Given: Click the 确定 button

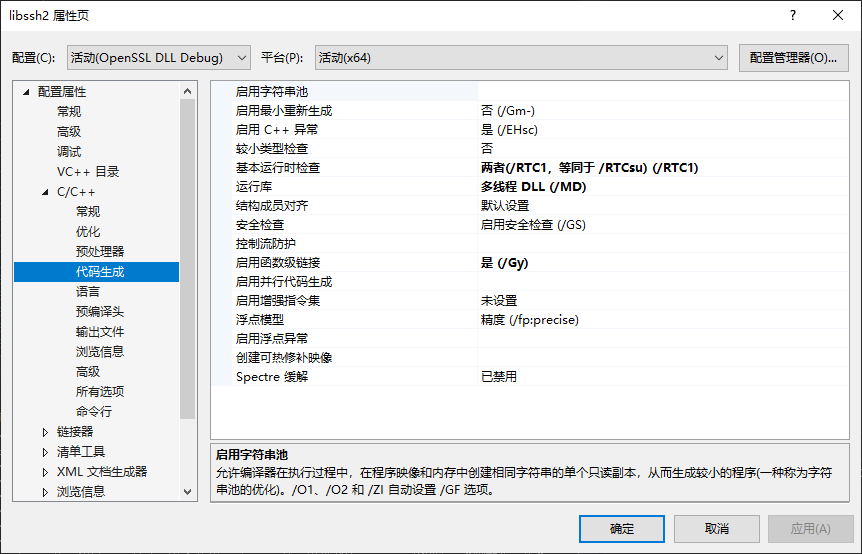Looking at the screenshot, I should point(622,529).
